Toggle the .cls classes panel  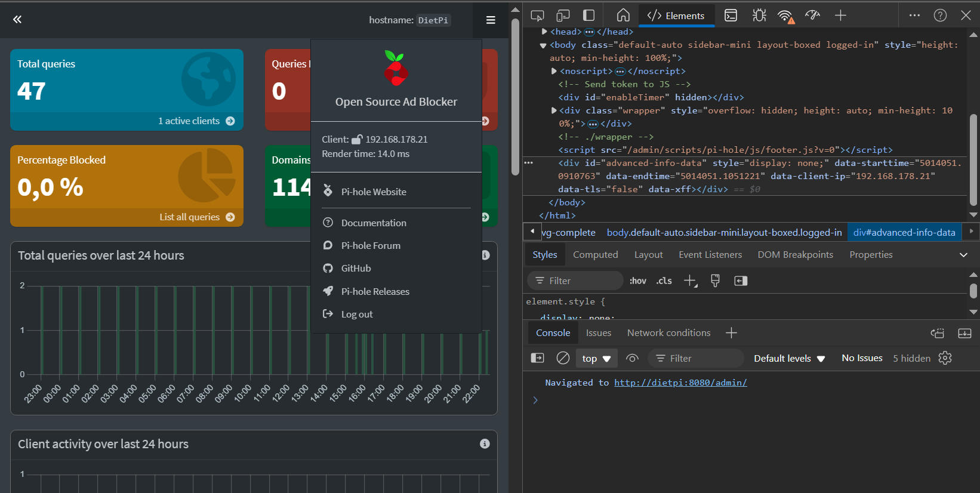[664, 281]
